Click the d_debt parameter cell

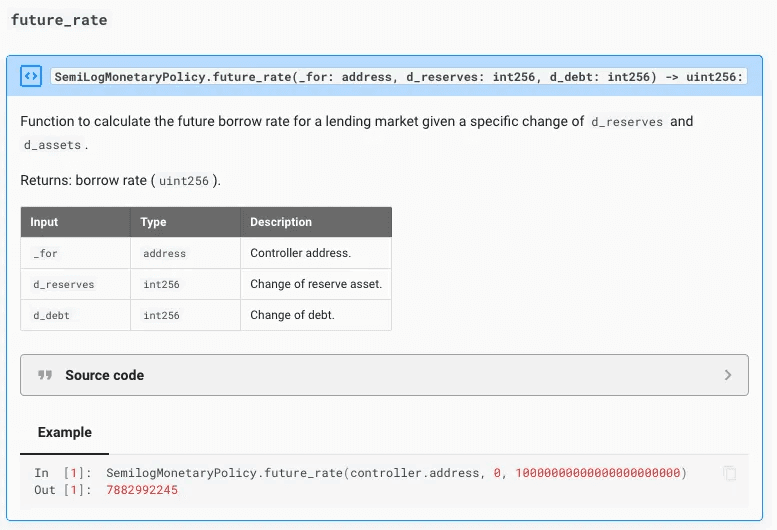[x=52, y=315]
